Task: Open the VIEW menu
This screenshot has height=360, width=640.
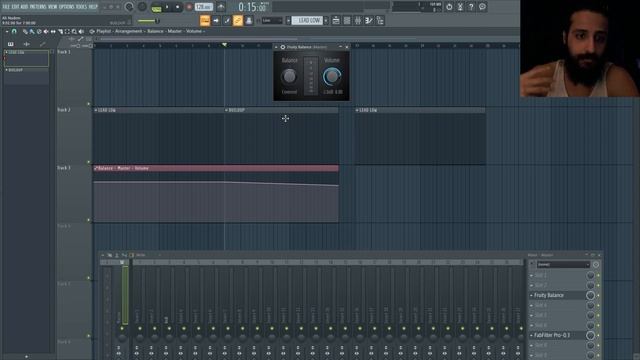Action: pyautogui.click(x=53, y=7)
